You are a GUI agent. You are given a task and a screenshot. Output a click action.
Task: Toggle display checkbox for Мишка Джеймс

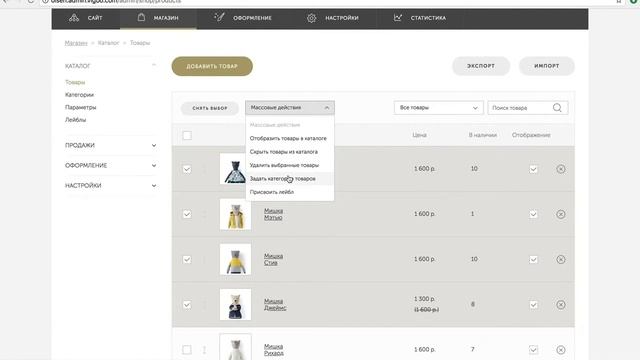pyautogui.click(x=533, y=304)
